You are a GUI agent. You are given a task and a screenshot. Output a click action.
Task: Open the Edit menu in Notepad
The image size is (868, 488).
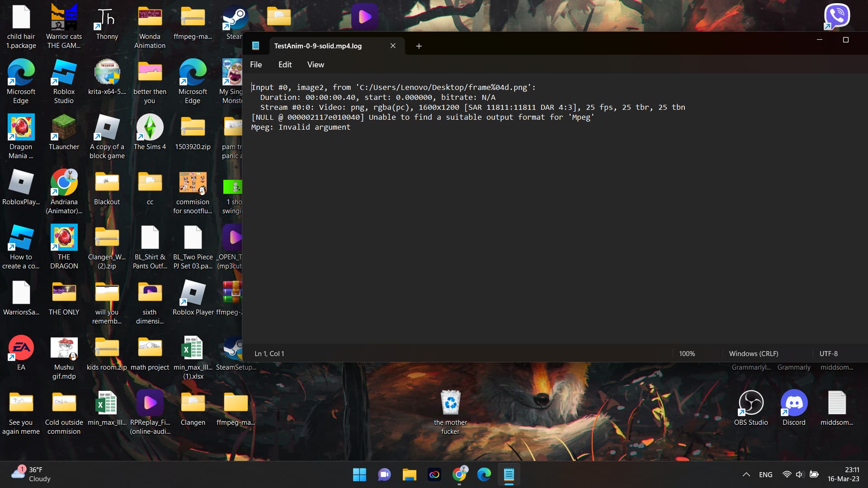(x=285, y=65)
